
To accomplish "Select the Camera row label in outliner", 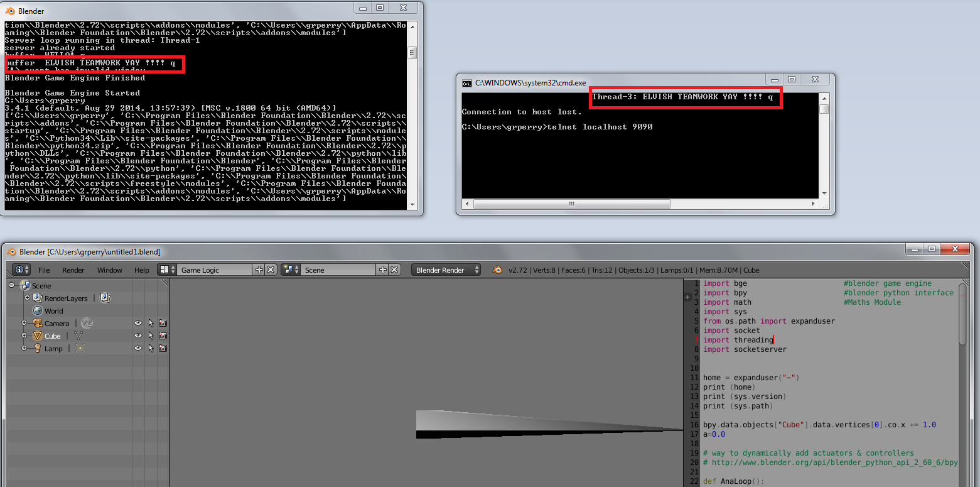I will (57, 324).
